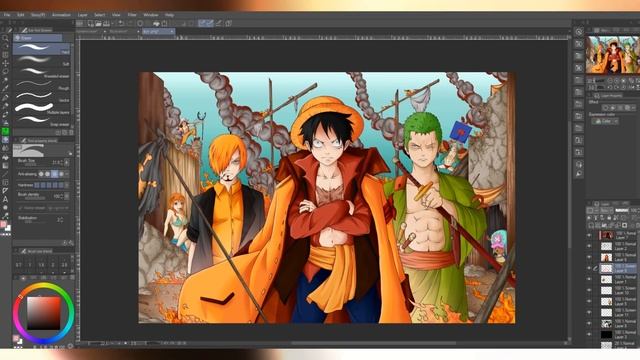
Task: Expand Brush Size dynamics button
Action: click(x=67, y=162)
